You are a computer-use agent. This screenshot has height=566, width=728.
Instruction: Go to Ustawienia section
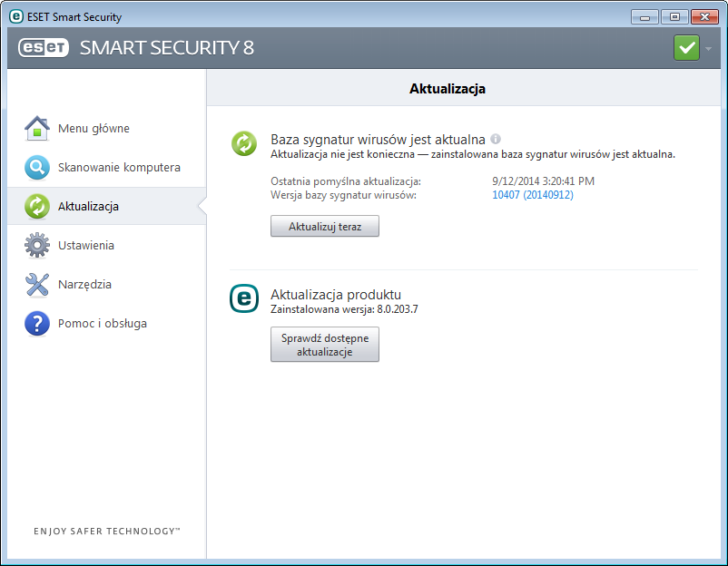[107, 245]
